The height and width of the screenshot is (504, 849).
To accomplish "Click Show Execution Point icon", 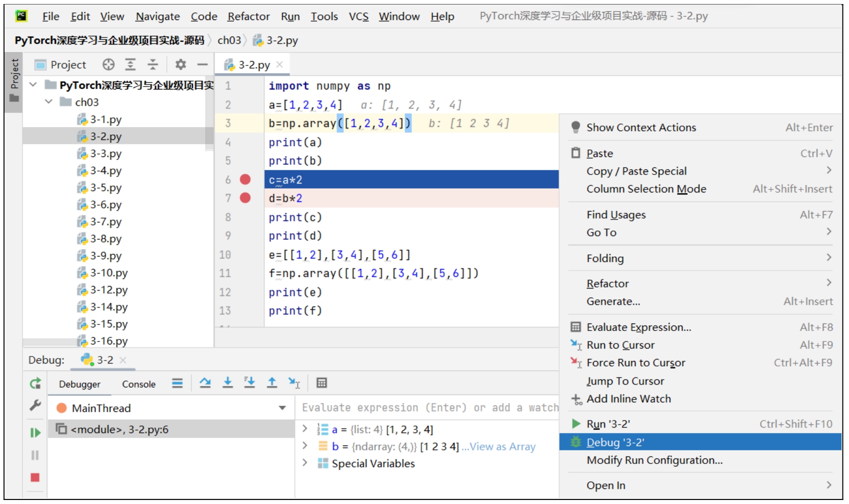I will [x=177, y=383].
